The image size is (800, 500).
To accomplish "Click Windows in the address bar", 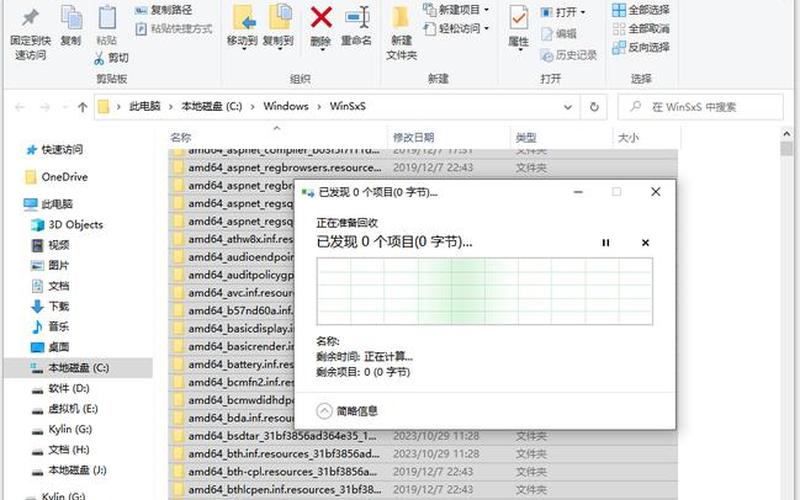I will [x=286, y=106].
